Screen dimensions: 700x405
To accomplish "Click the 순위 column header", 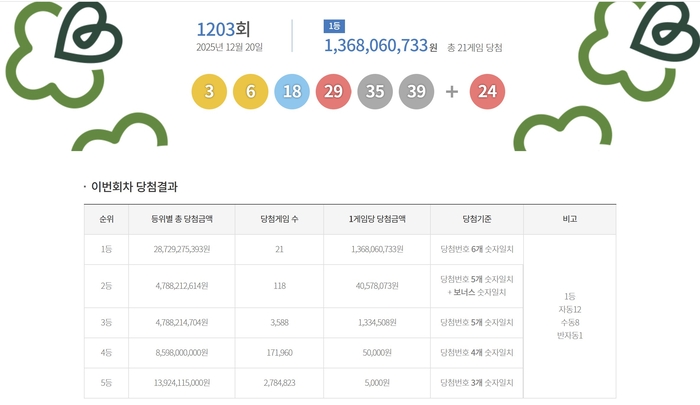I will coord(106,219).
